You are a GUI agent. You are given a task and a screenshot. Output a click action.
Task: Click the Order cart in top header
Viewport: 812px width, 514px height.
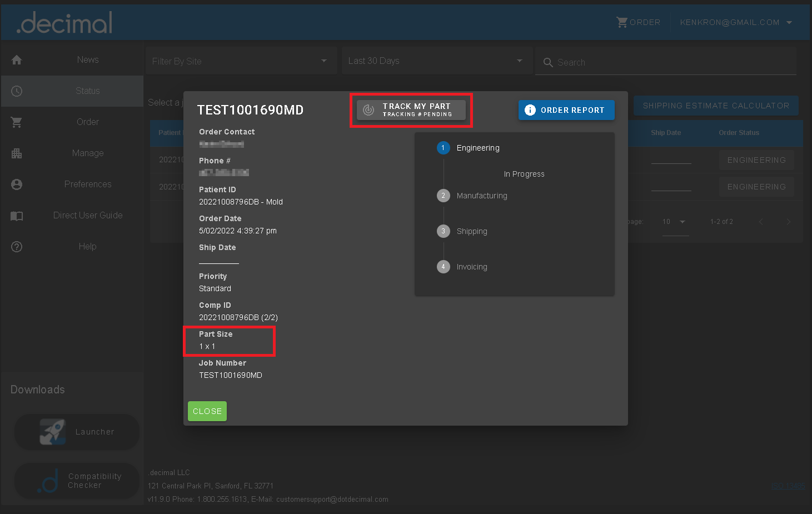[x=638, y=23]
